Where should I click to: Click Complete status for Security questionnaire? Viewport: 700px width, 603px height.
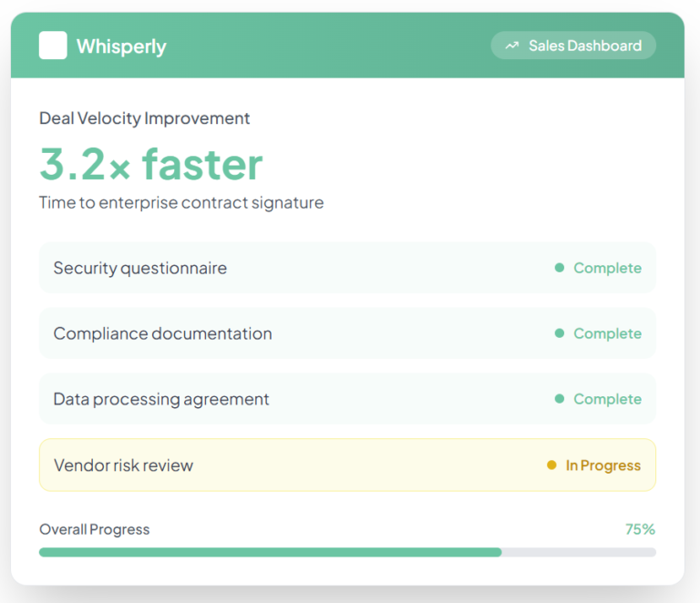click(607, 268)
